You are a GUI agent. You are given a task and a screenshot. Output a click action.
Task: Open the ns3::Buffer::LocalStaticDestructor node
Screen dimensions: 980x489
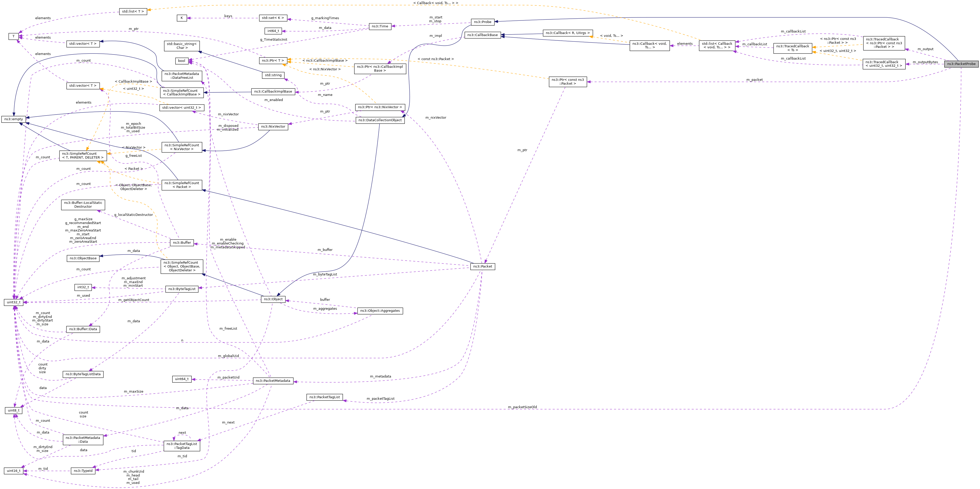[x=83, y=205]
